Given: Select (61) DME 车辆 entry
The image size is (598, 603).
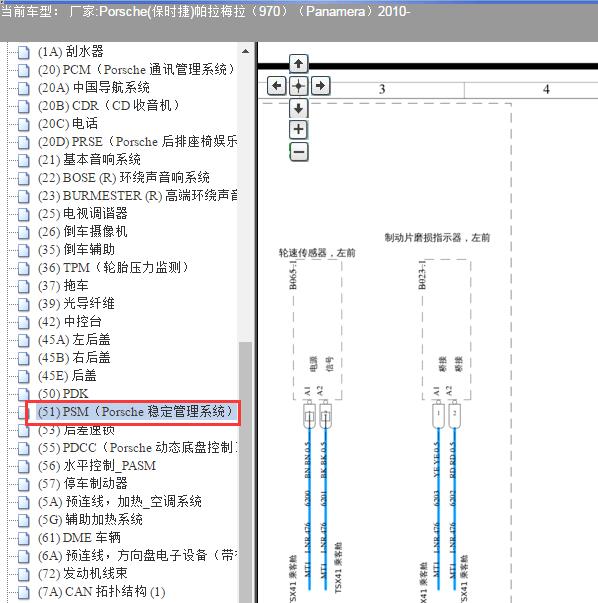Looking at the screenshot, I should click(x=79, y=538).
